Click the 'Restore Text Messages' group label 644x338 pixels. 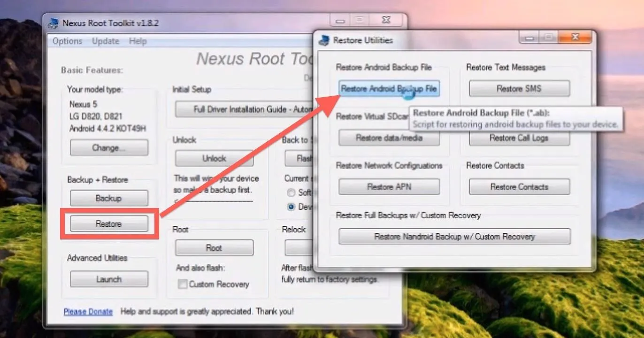click(506, 68)
